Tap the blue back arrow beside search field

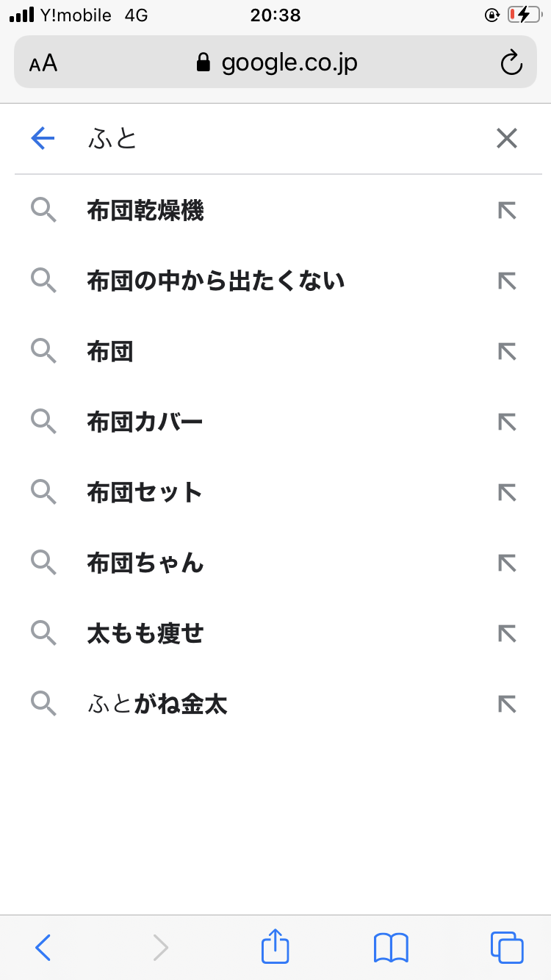(x=43, y=138)
